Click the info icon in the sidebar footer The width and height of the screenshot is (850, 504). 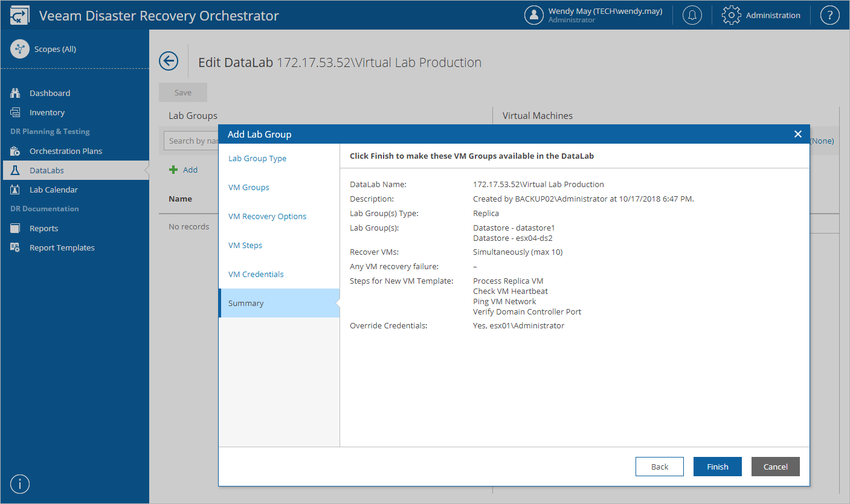click(x=20, y=484)
